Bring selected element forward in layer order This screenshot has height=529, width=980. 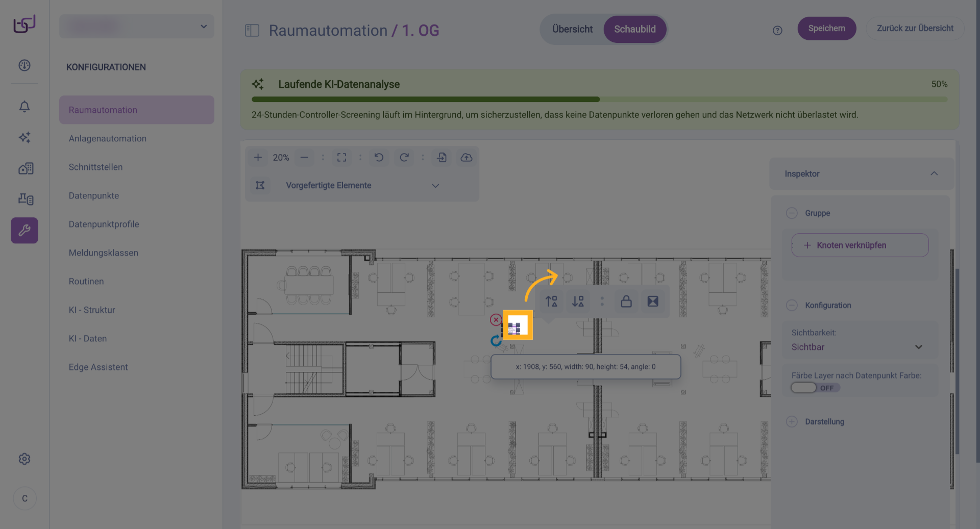click(x=551, y=301)
